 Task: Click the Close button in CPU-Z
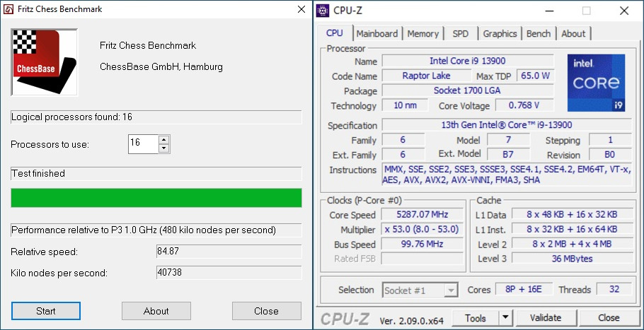(609, 318)
